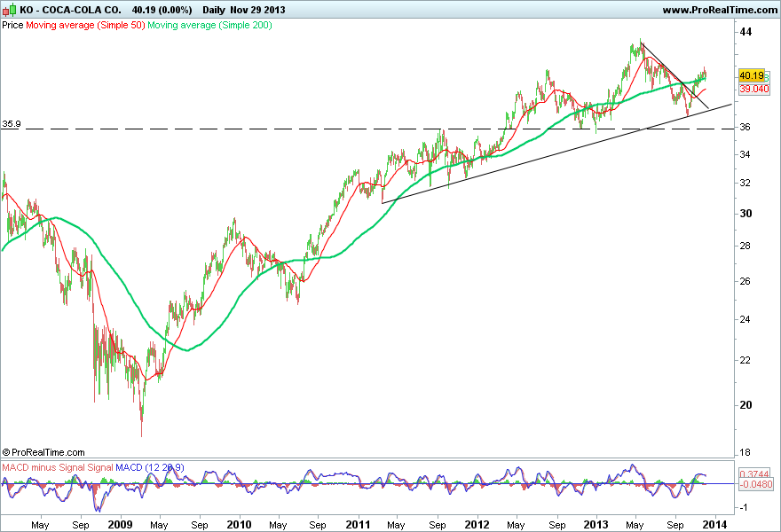The height and width of the screenshot is (532, 781).
Task: Click the 20 price axis label
Action: click(745, 405)
